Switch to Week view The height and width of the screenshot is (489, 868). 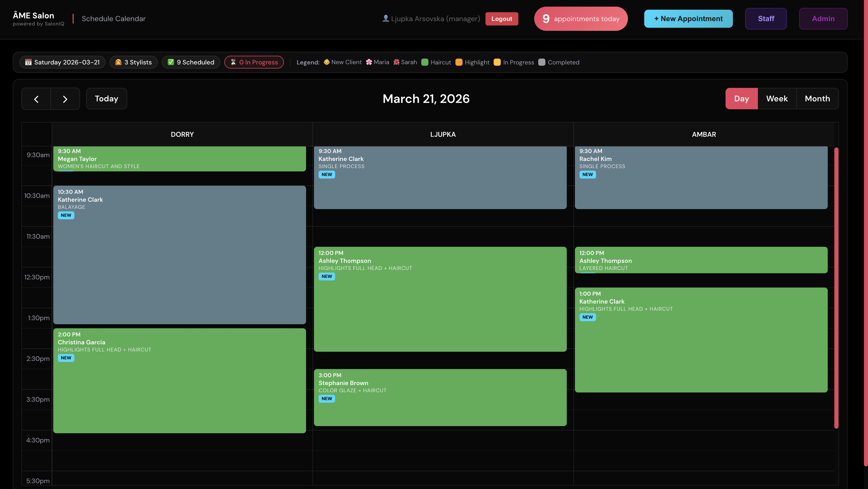[777, 99]
